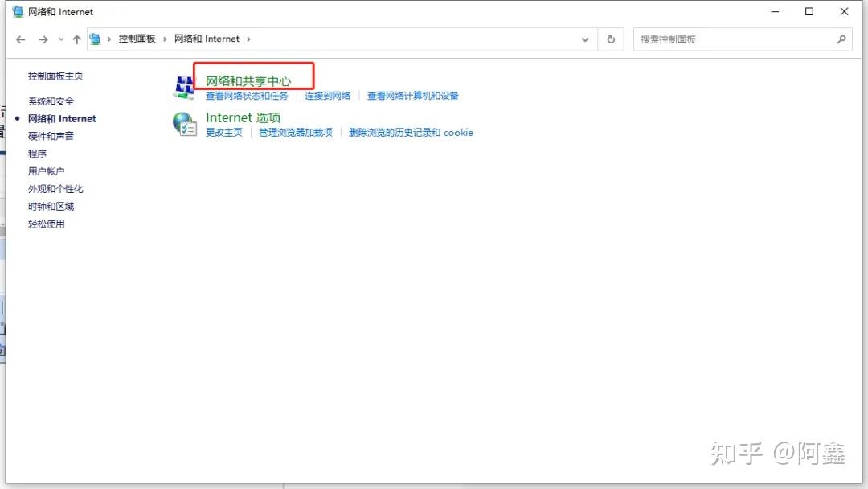The height and width of the screenshot is (489, 868).
Task: Click the Forward arrow button
Action: [43, 39]
